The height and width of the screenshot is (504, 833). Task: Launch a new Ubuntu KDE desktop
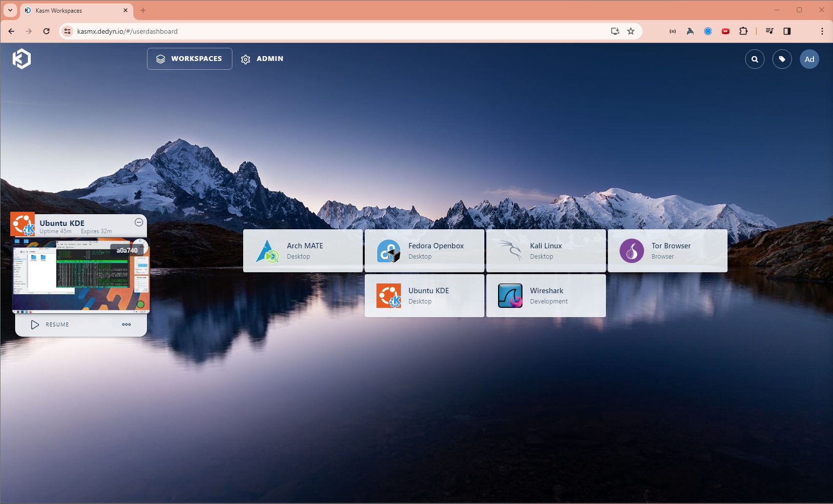[424, 295]
